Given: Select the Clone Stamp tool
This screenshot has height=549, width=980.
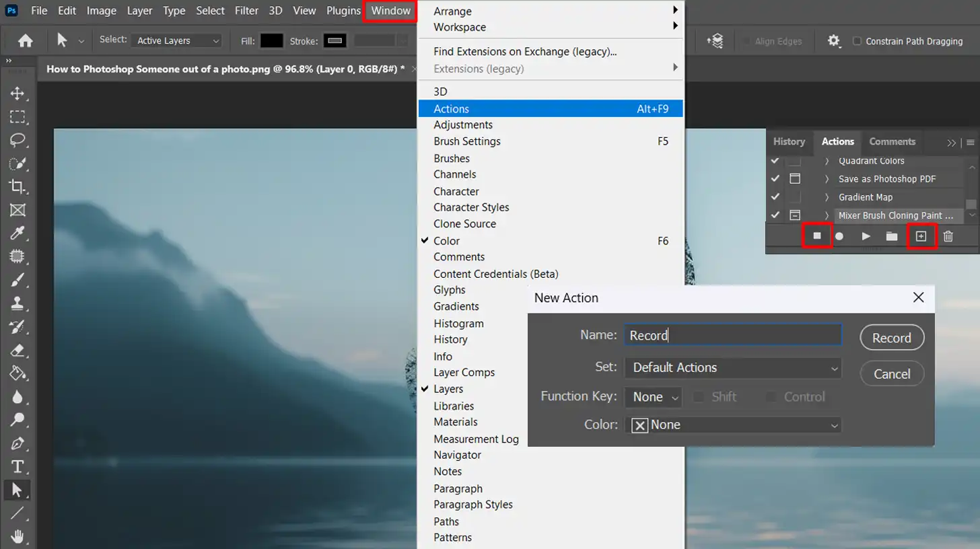Looking at the screenshot, I should pos(17,303).
